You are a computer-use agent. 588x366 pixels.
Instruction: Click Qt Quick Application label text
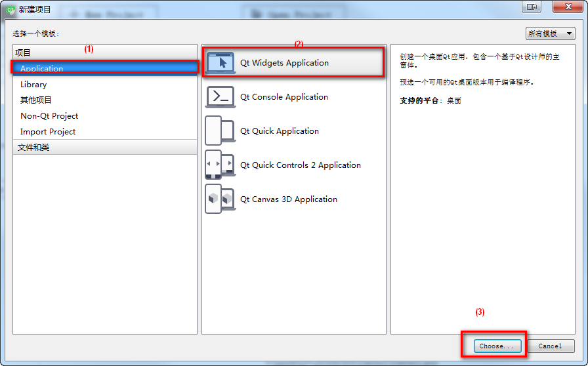(x=280, y=131)
